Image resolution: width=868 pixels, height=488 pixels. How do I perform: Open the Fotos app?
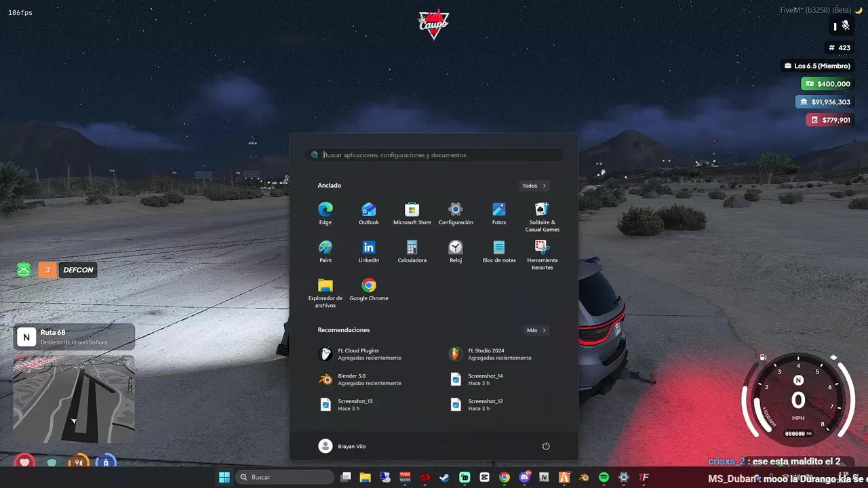coord(499,213)
